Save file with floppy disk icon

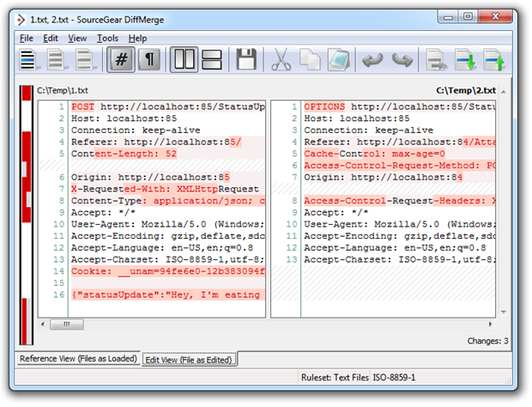click(246, 60)
